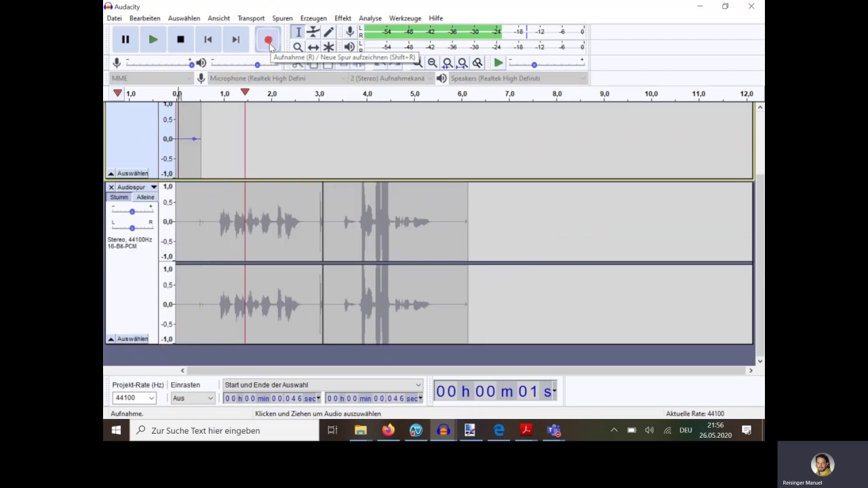Screen dimensions: 868x488
Task: Skip to start of the project
Action: tap(208, 40)
